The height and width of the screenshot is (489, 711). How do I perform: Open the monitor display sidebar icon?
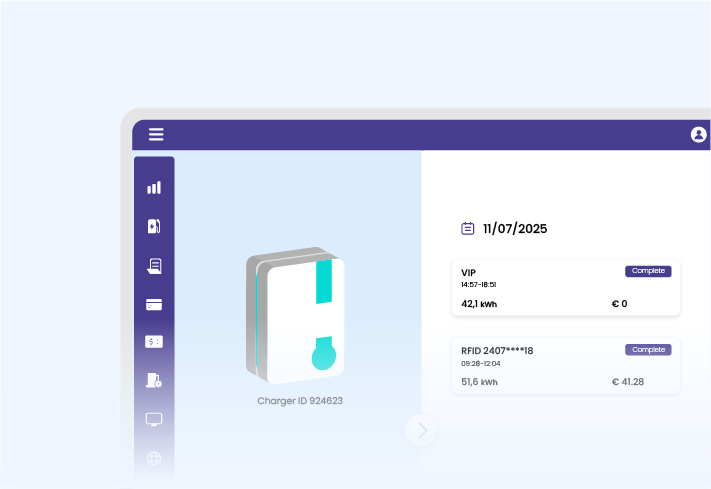pyautogui.click(x=154, y=419)
